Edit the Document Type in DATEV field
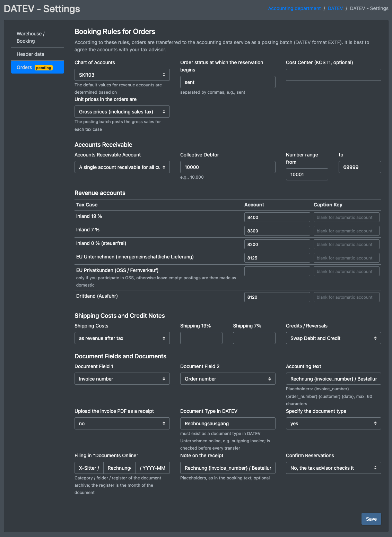The height and width of the screenshot is (537, 392). [228, 424]
